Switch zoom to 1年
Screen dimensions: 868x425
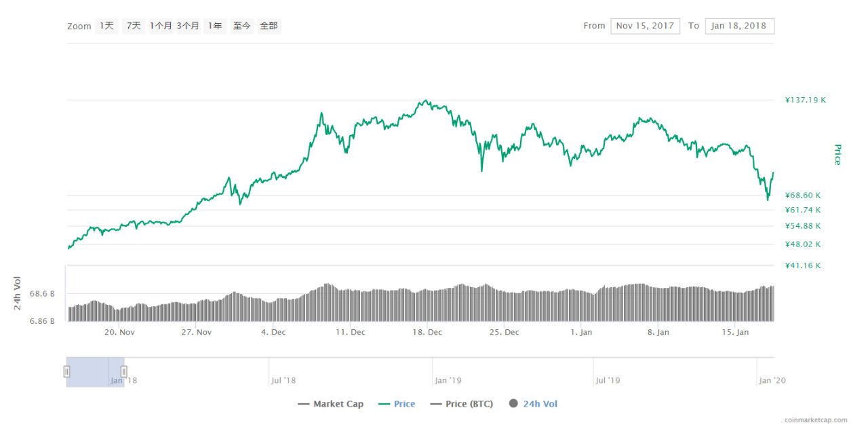215,26
